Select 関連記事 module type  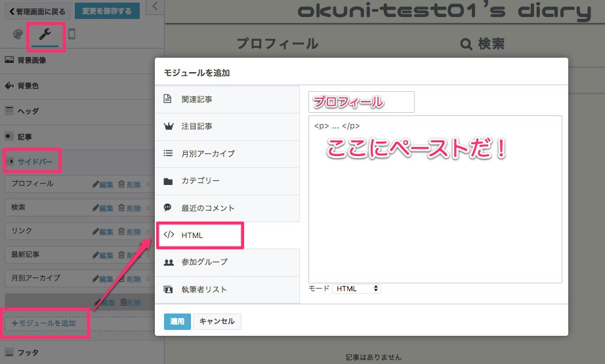(x=227, y=100)
